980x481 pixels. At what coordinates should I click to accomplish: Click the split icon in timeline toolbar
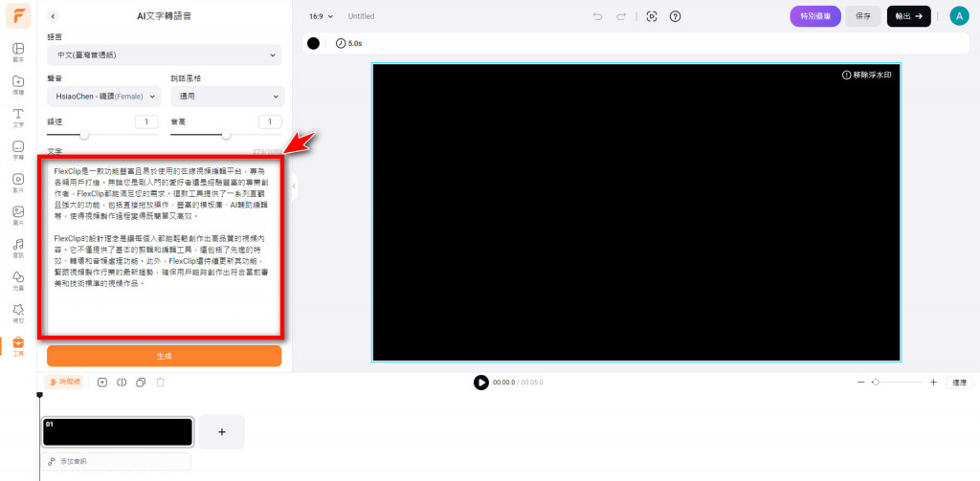pyautogui.click(x=122, y=383)
